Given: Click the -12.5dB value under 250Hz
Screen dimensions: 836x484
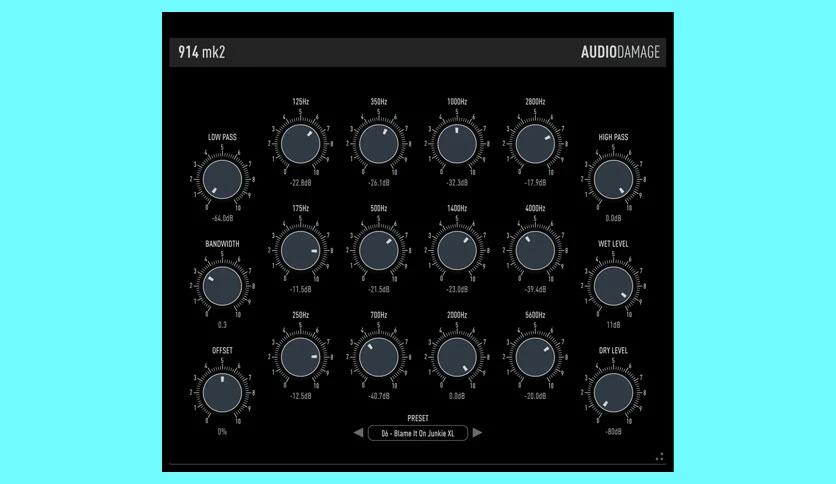Looking at the screenshot, I should pyautogui.click(x=301, y=396).
